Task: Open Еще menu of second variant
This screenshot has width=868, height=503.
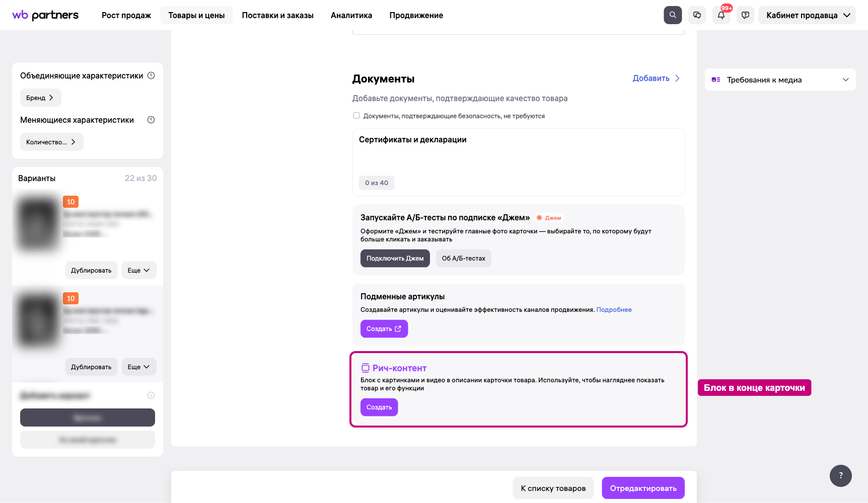Action: click(x=138, y=367)
